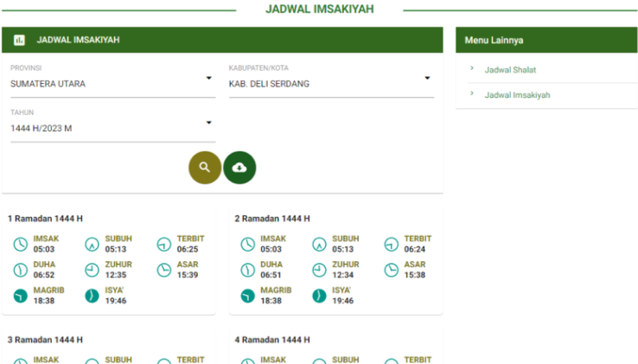The image size is (638, 364).
Task: Click the Imsak clock icon for 1 Ramadan
Action: coord(21,244)
